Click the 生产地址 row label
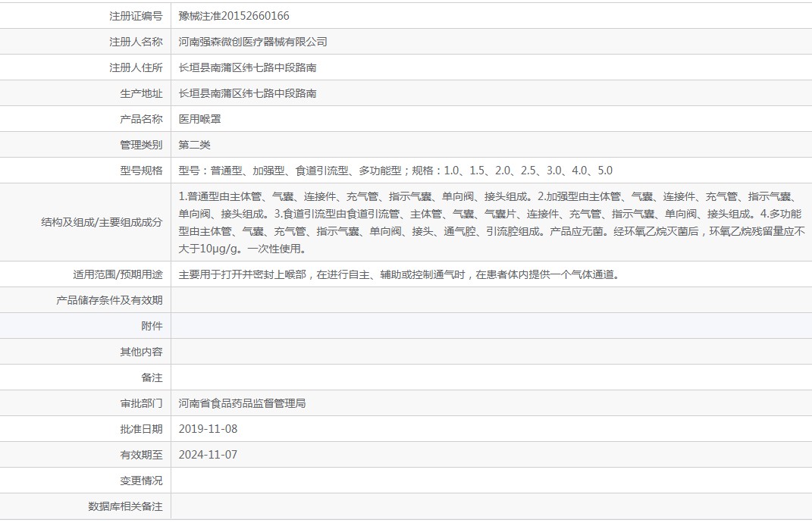This screenshot has height=523, width=812. click(x=141, y=94)
